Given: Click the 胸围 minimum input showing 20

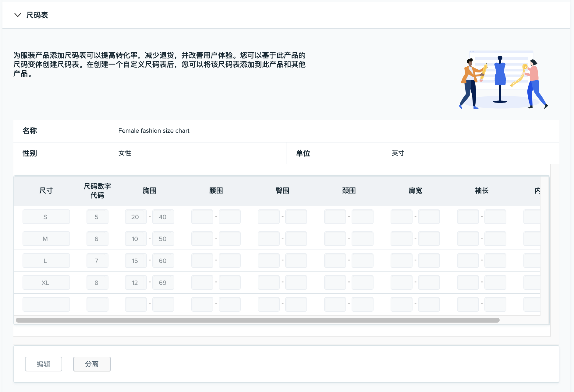Looking at the screenshot, I should coord(136,217).
